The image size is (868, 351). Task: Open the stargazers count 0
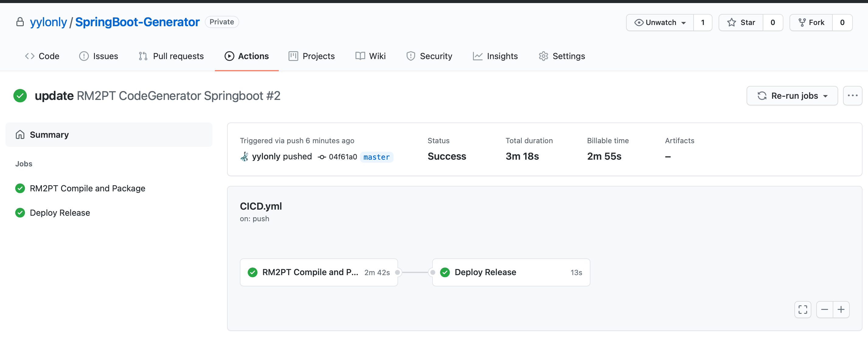click(x=773, y=23)
